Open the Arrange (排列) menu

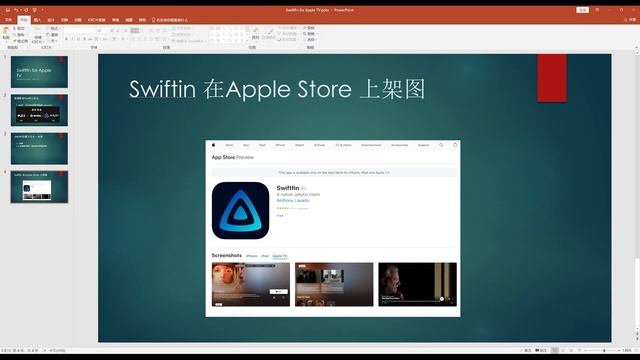click(x=256, y=33)
